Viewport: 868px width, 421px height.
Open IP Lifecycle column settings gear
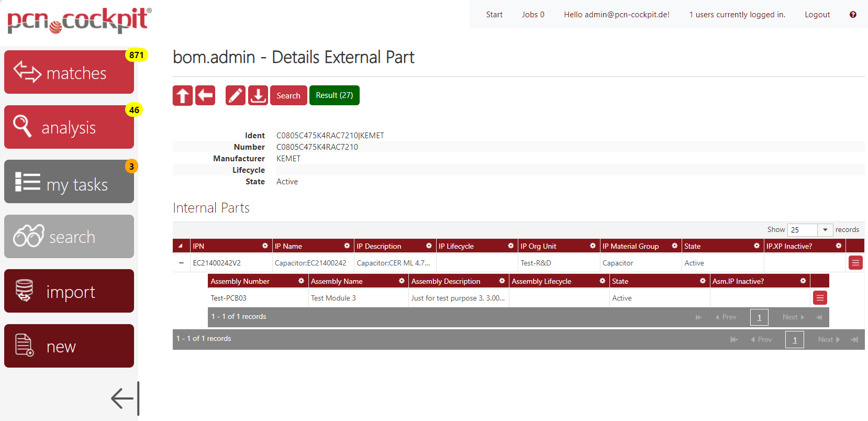pos(510,246)
